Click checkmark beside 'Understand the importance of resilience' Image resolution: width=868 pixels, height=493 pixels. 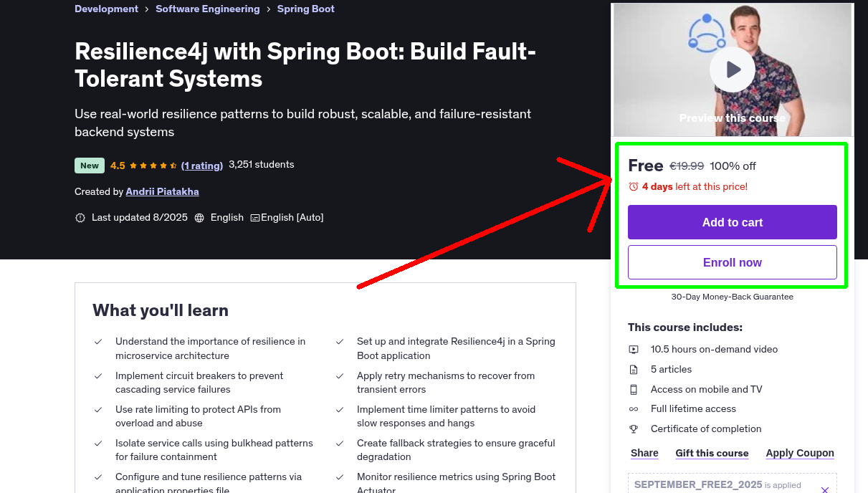(x=98, y=342)
